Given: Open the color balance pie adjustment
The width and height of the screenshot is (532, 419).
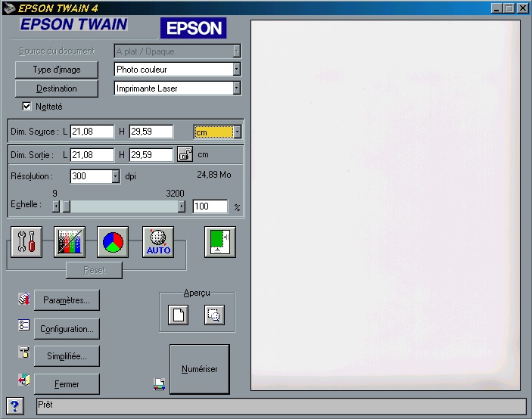Looking at the screenshot, I should click(113, 242).
